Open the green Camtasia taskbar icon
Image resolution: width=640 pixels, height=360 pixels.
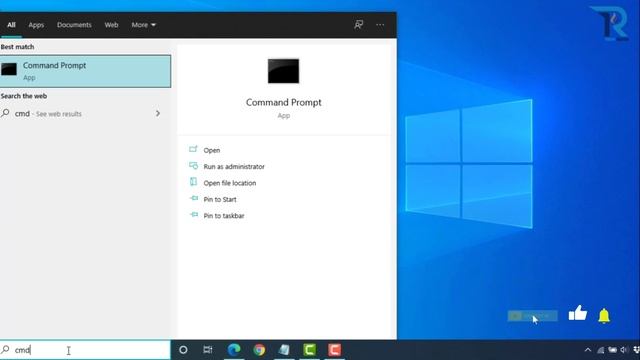(309, 350)
